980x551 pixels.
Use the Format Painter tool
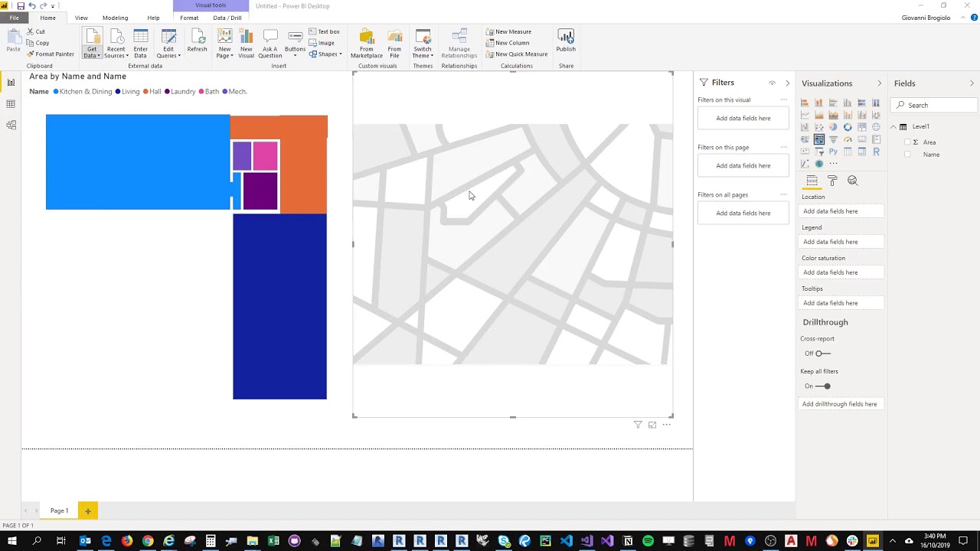51,54
